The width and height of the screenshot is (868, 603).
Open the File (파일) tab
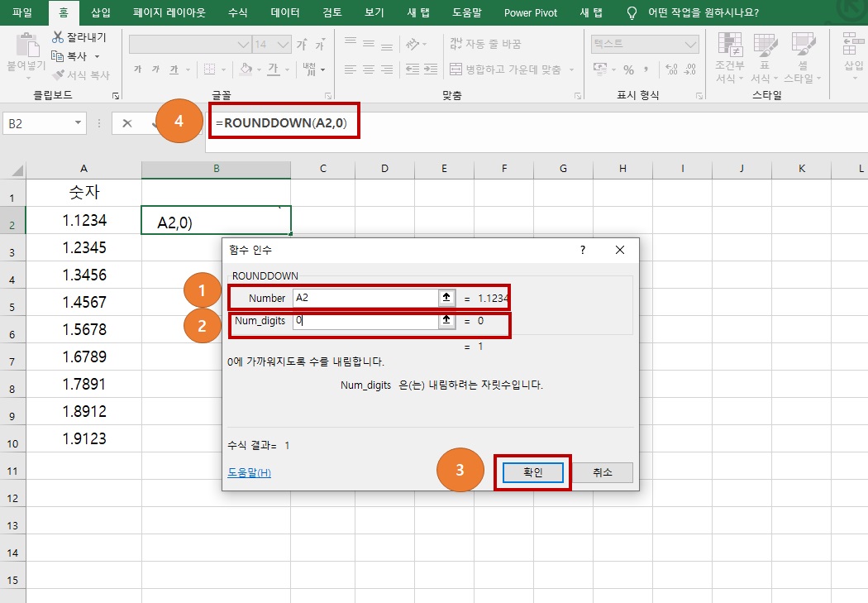tap(22, 12)
